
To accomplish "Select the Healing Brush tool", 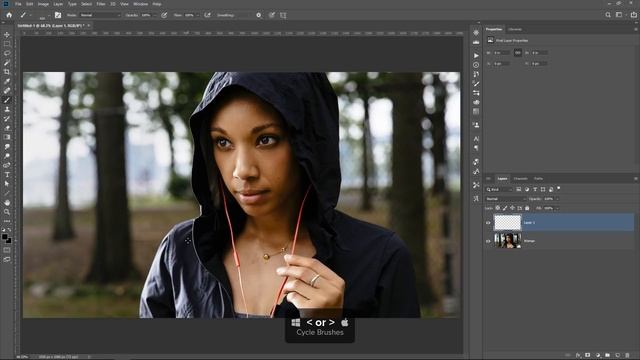I will click(7, 91).
